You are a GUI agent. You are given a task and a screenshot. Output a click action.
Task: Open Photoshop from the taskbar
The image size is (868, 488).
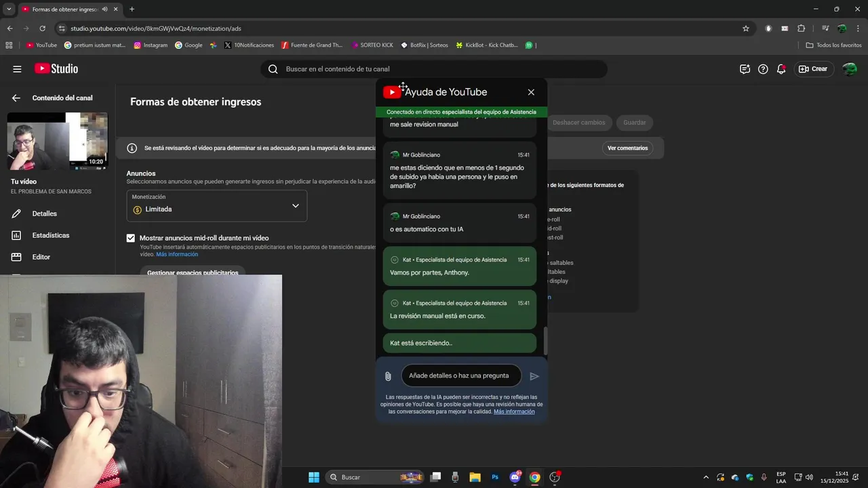[x=495, y=477]
